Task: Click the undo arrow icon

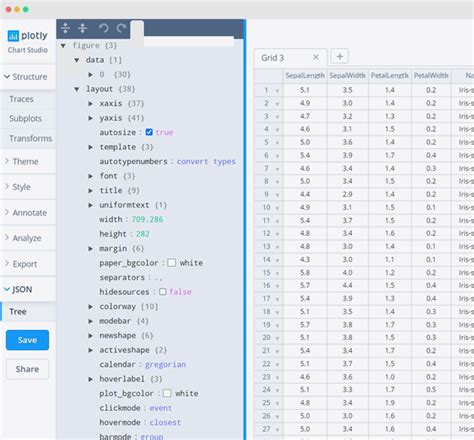Action: click(104, 28)
